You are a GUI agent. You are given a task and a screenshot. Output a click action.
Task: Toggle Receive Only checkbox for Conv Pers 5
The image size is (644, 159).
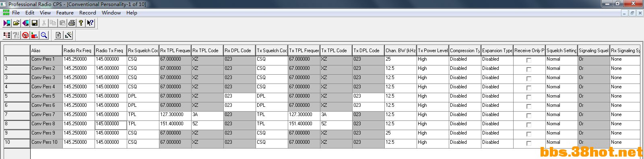click(x=529, y=97)
